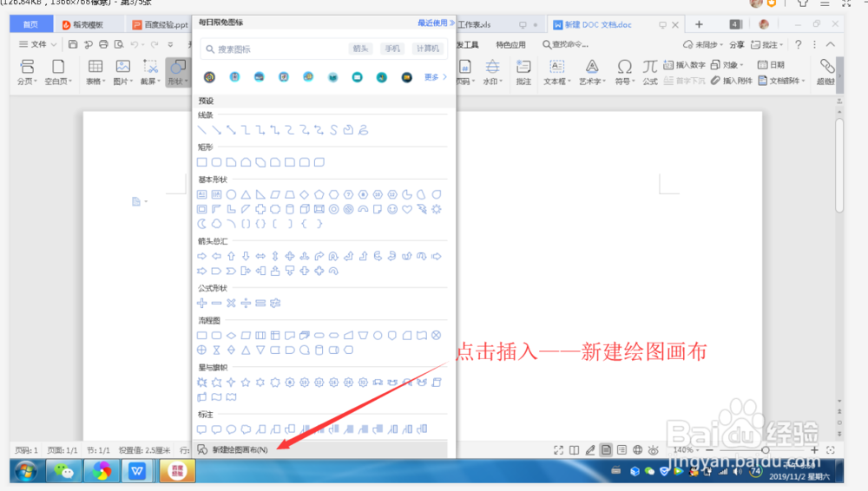Click 插入数字 insert number button
868x491 pixels.
685,65
